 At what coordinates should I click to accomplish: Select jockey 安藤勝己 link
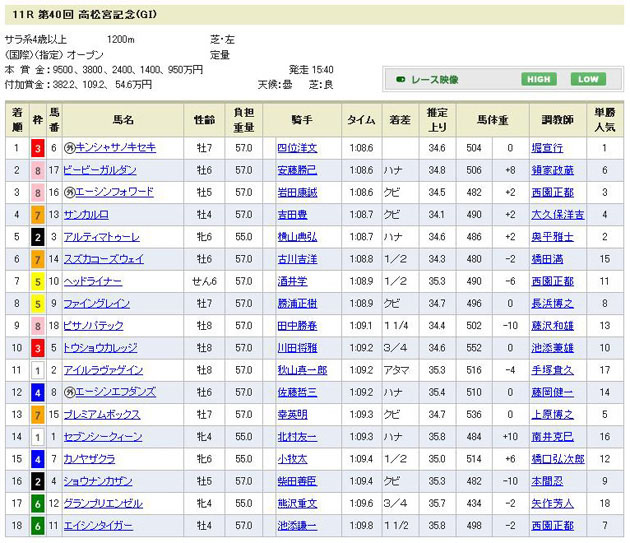pyautogui.click(x=296, y=170)
